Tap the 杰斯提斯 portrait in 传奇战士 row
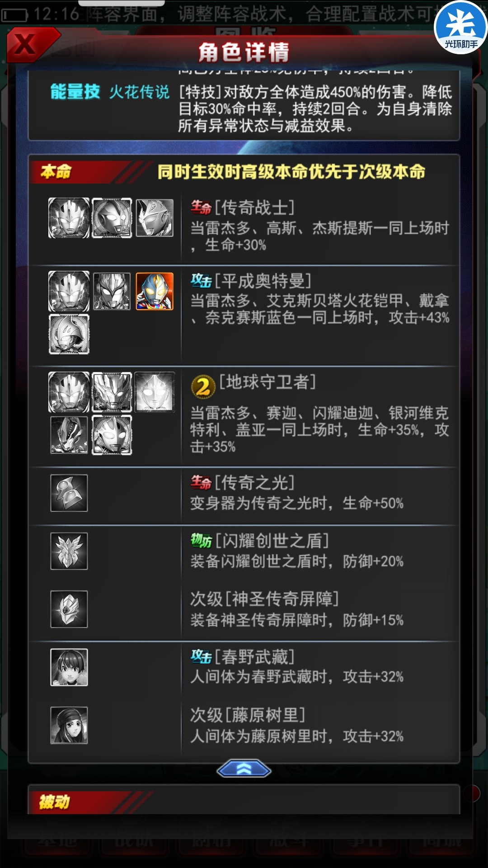The height and width of the screenshot is (868, 488). (x=155, y=218)
